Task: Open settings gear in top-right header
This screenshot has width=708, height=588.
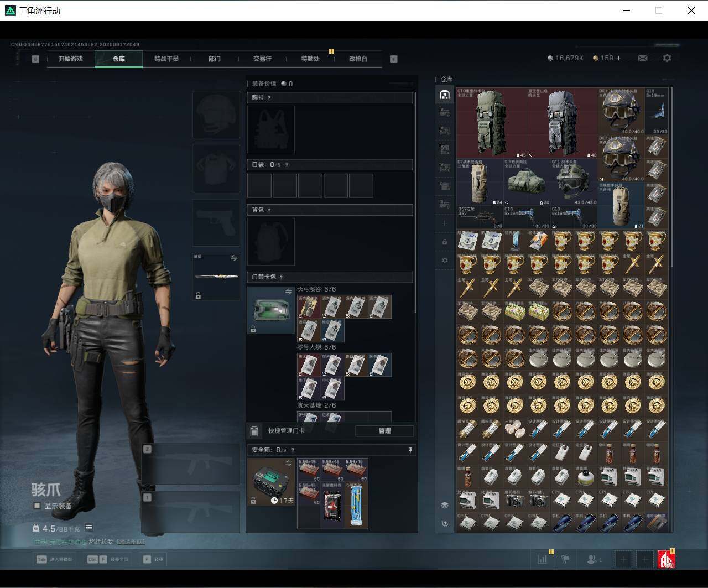Action: [667, 58]
